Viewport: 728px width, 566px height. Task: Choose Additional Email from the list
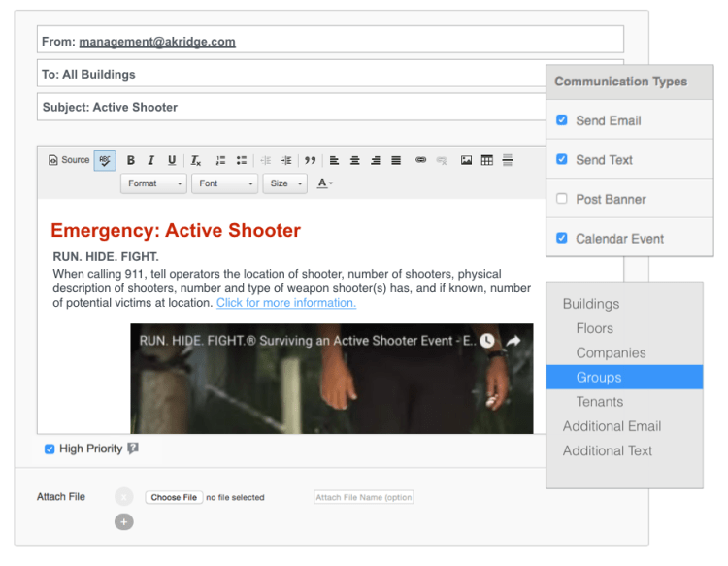click(612, 426)
